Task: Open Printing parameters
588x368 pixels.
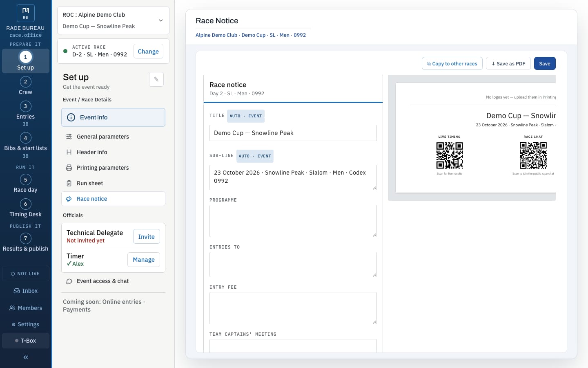Action: pos(113,168)
